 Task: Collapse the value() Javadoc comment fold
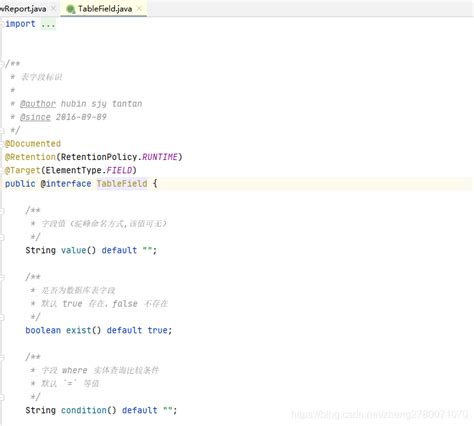click(x=2, y=210)
